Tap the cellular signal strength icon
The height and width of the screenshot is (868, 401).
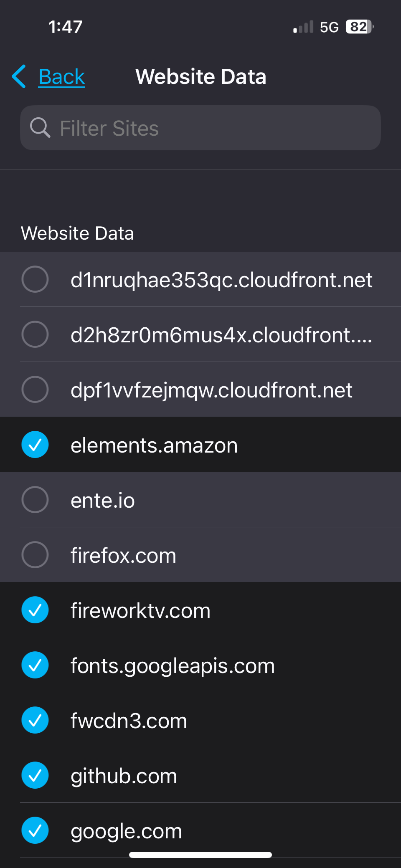[x=303, y=27]
